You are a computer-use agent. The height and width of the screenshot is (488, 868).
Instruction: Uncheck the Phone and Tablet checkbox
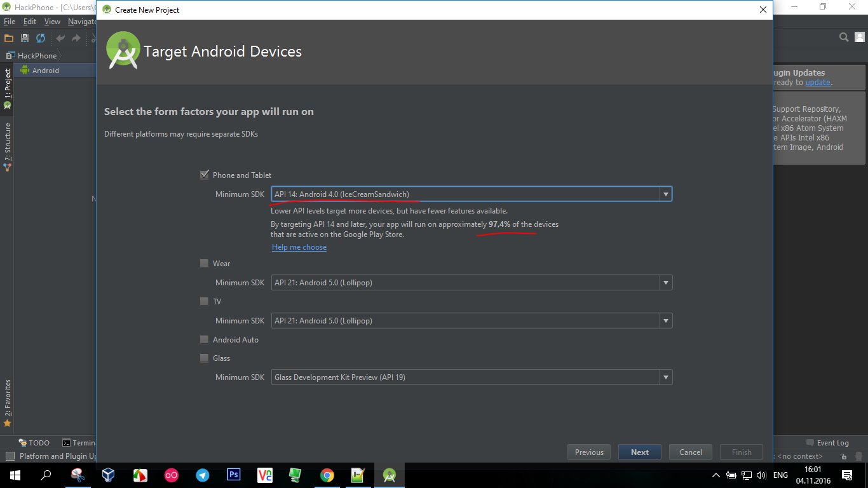[x=204, y=175]
